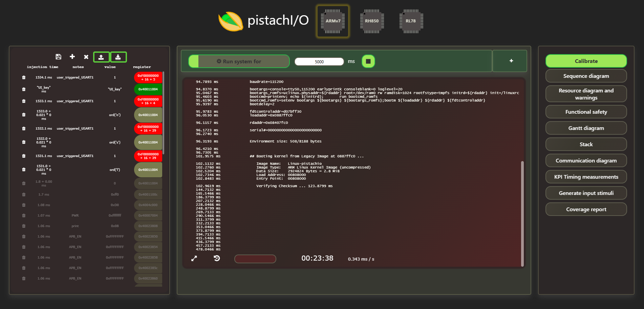
Task: Switch to the RL78 chip
Action: [x=411, y=21]
